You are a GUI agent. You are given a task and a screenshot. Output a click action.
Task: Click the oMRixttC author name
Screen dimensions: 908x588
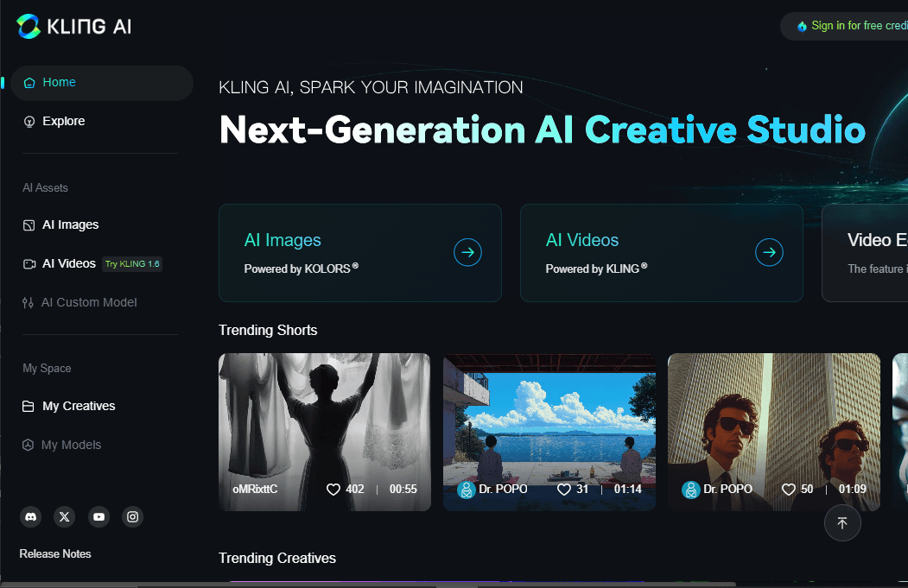click(x=255, y=489)
